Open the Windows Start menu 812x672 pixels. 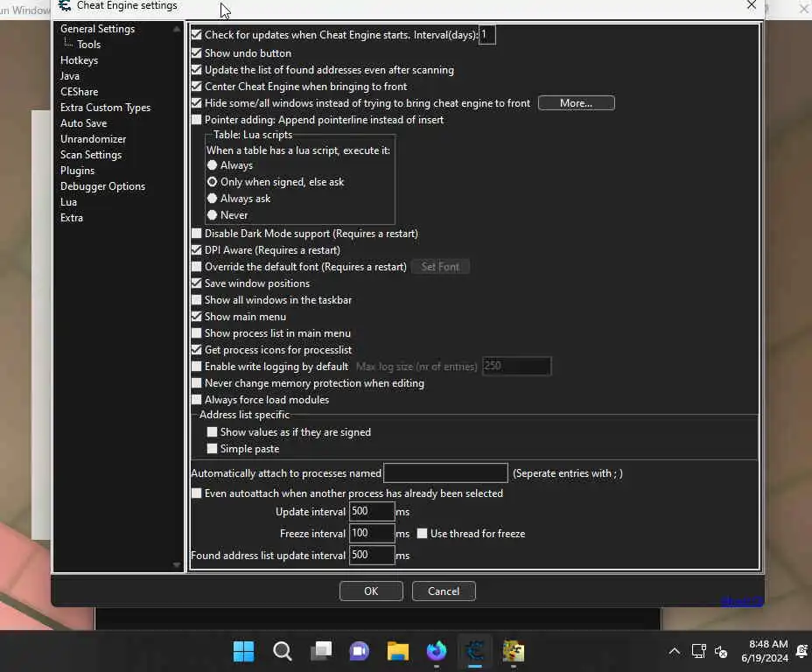(x=243, y=651)
